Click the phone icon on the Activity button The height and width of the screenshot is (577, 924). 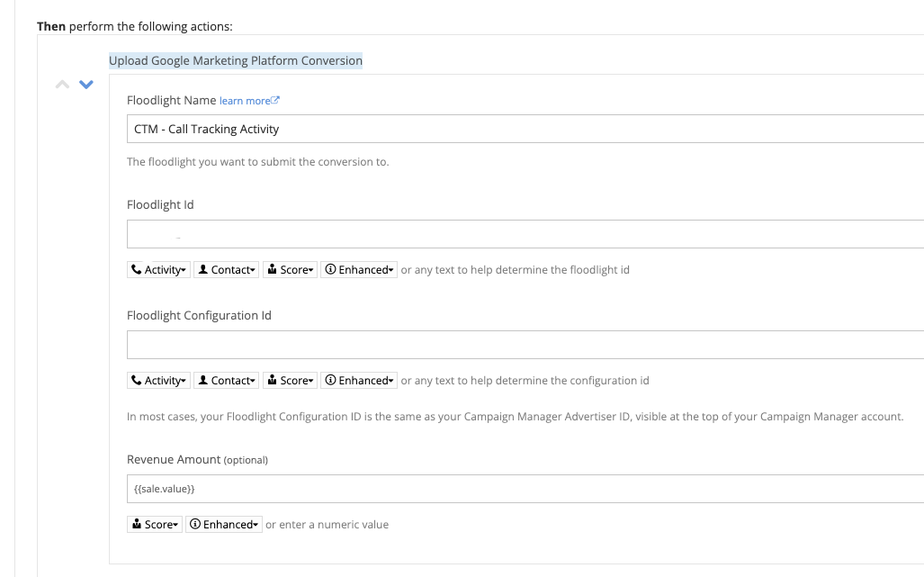pyautogui.click(x=135, y=269)
